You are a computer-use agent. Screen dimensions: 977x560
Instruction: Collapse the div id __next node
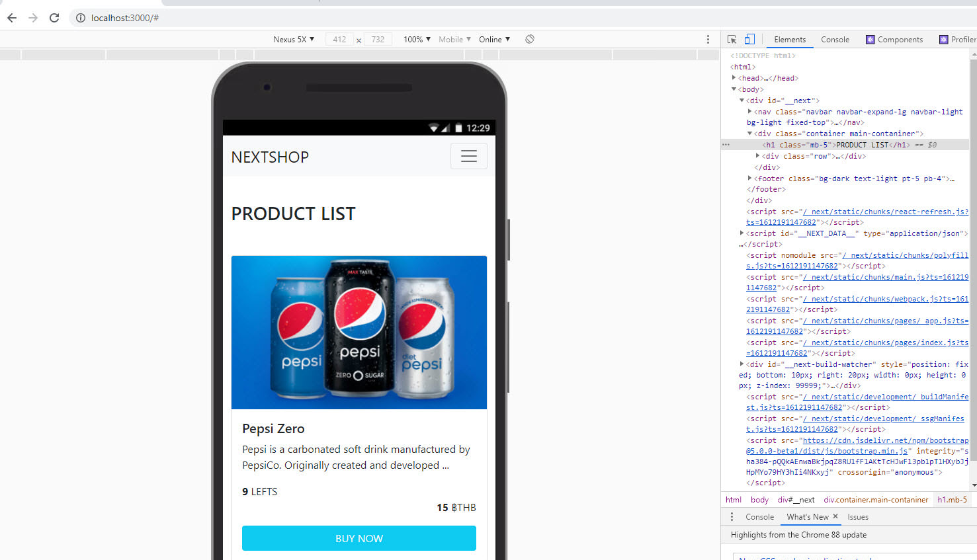[x=742, y=100]
